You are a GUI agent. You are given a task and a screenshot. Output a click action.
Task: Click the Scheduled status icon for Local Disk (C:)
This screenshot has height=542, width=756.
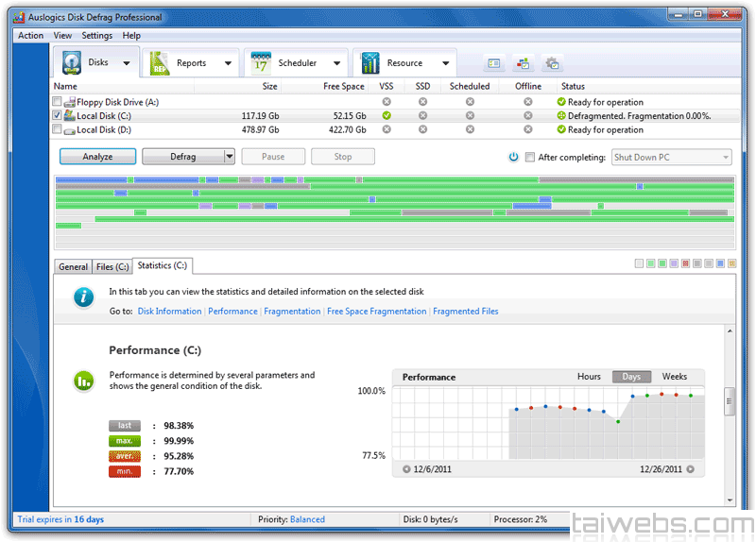(x=470, y=115)
